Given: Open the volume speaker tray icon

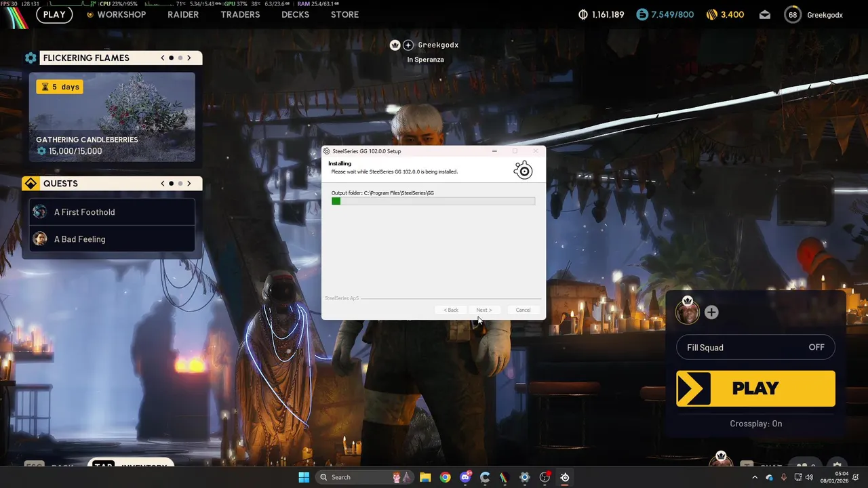Looking at the screenshot, I should [809, 477].
